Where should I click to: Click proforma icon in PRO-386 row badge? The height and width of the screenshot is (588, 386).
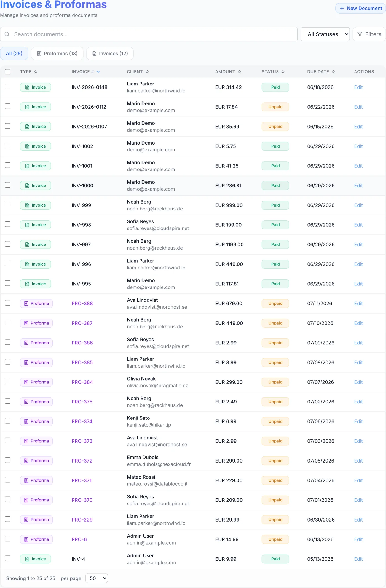coord(26,343)
